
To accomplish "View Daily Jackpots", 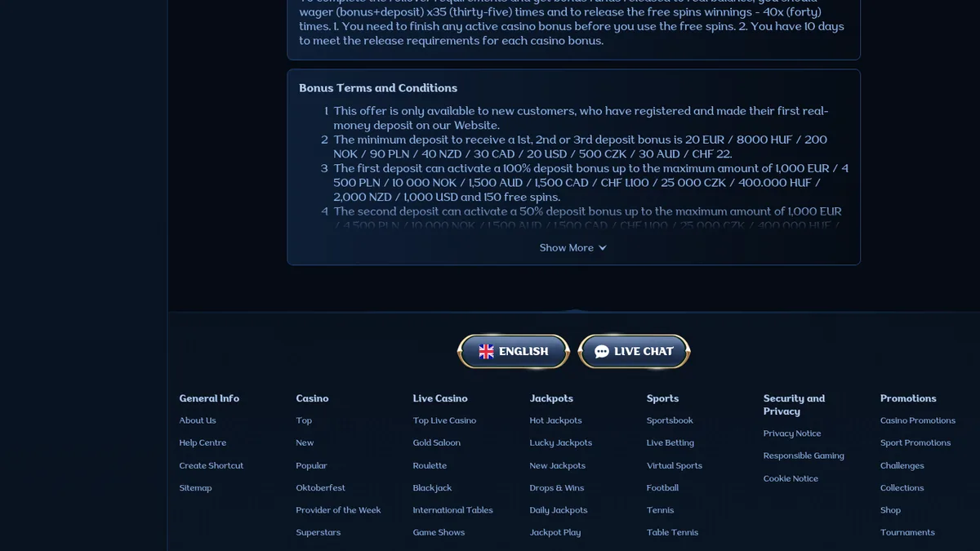I will pyautogui.click(x=559, y=510).
